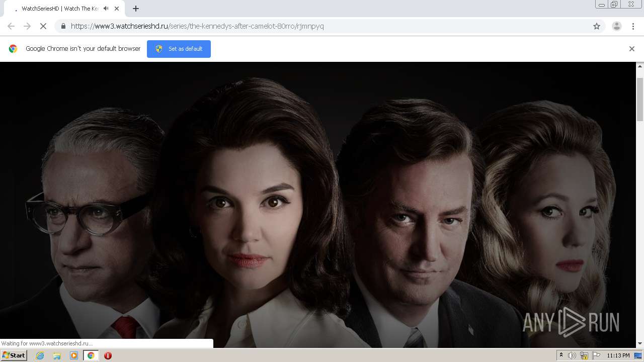
Task: Open the Windows Start menu
Action: pos(14,355)
